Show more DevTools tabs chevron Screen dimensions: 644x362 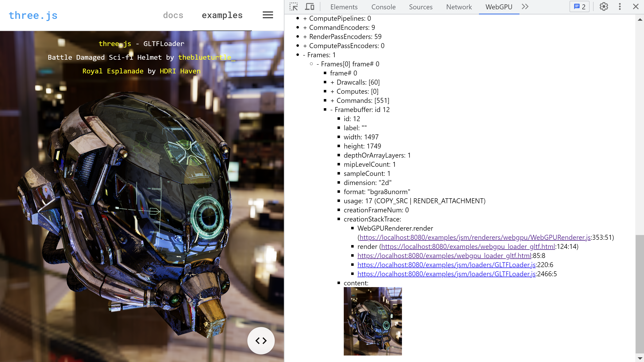525,7
